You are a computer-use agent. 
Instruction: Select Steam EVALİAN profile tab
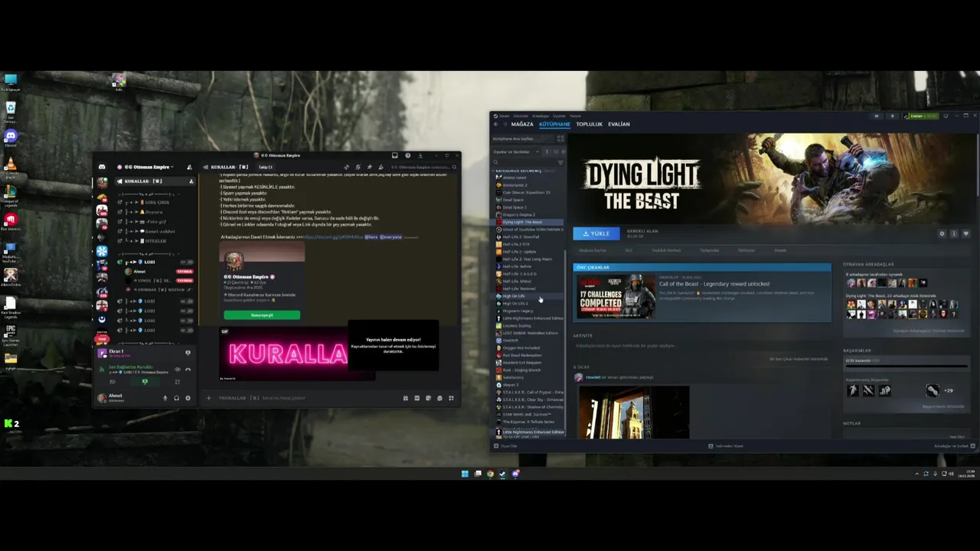619,124
